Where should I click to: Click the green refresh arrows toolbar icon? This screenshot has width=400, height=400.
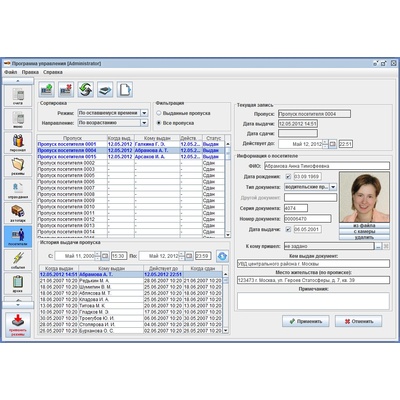(x=86, y=89)
